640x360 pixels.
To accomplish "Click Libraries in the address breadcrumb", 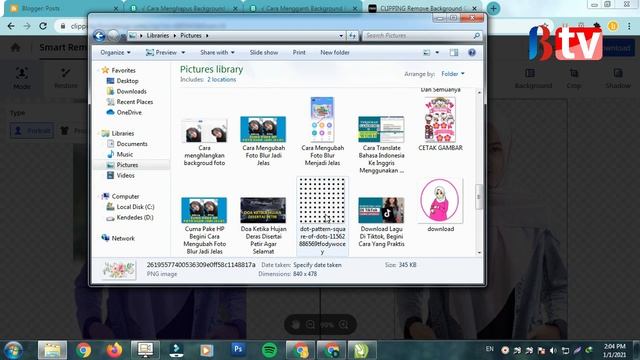I will 158,36.
